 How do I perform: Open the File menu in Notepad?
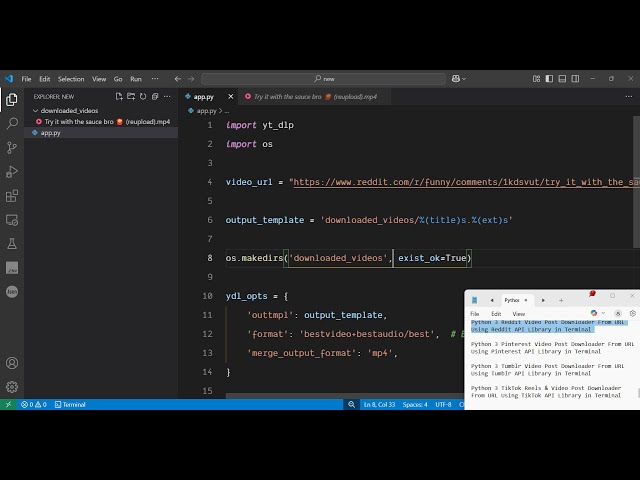[475, 313]
